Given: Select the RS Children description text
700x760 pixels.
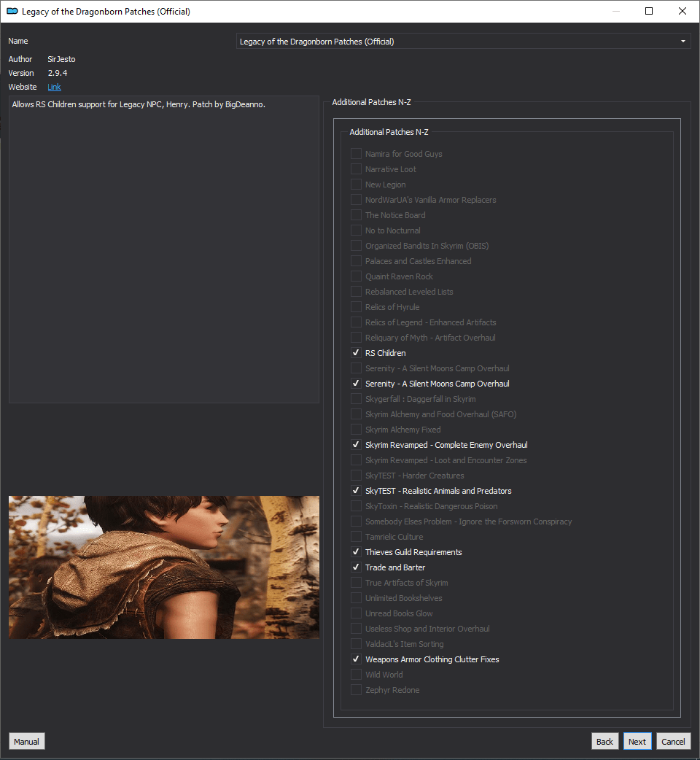Looking at the screenshot, I should pyautogui.click(x=139, y=104).
